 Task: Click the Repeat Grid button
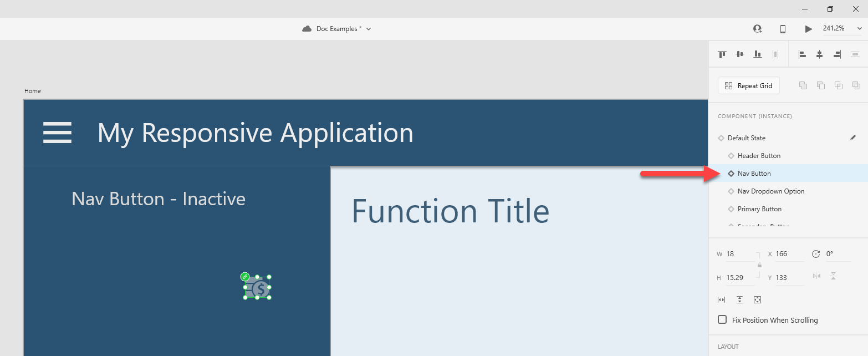coord(748,86)
